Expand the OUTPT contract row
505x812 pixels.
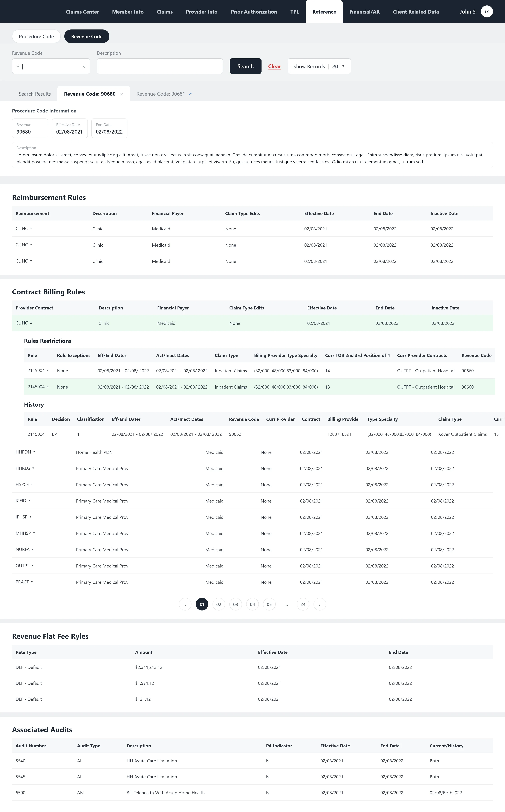32,565
